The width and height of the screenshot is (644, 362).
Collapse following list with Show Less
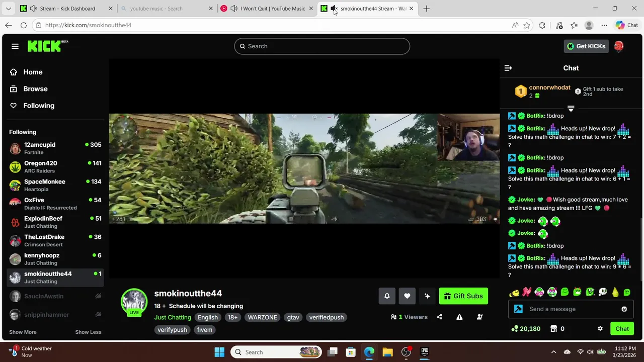click(88, 332)
